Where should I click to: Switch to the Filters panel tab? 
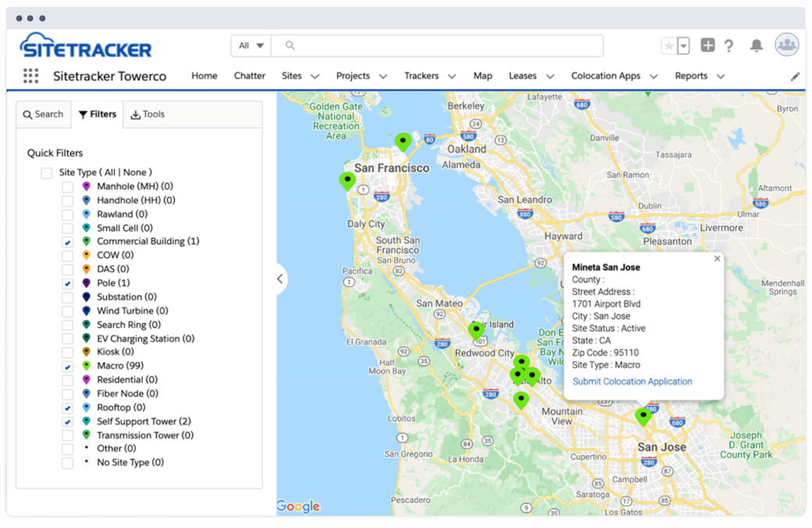[97, 115]
